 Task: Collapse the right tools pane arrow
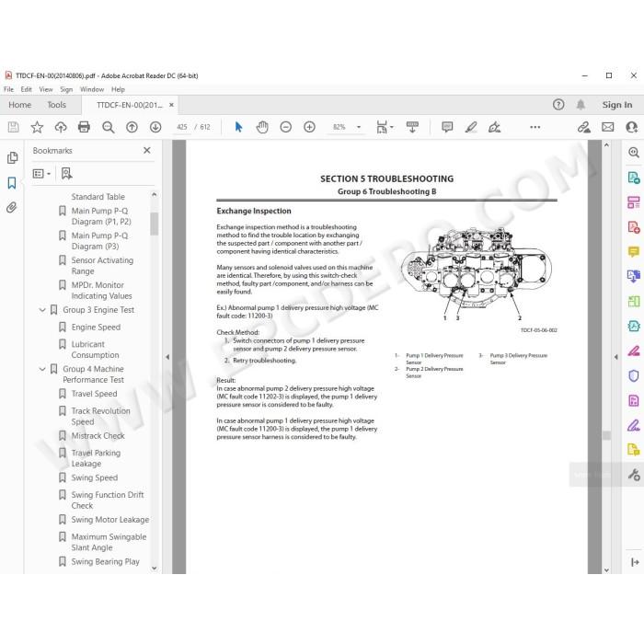615,357
